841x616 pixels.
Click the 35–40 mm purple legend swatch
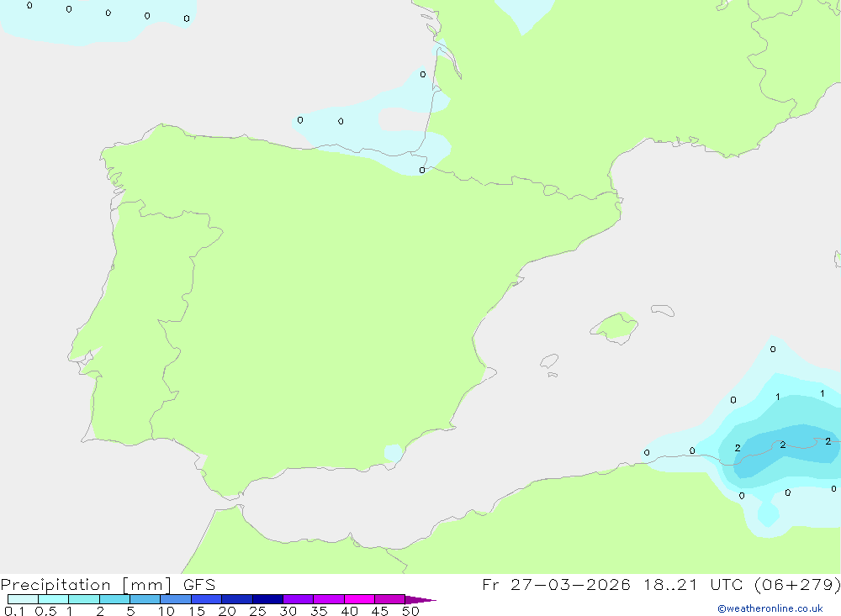coord(329,599)
